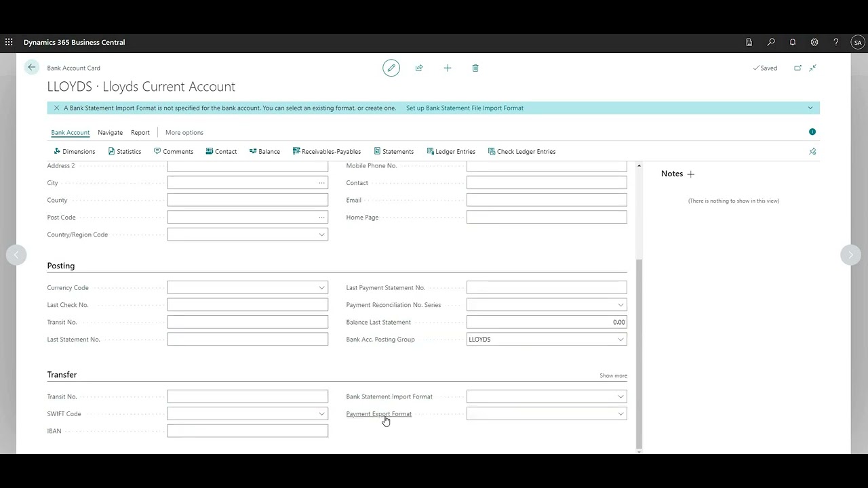
Task: Open the Country/Region Code dropdown
Action: (x=321, y=235)
